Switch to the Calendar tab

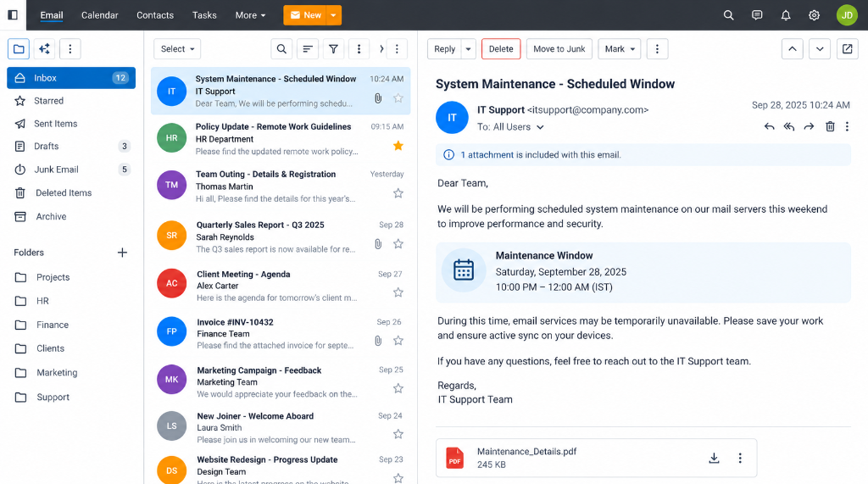coord(100,15)
